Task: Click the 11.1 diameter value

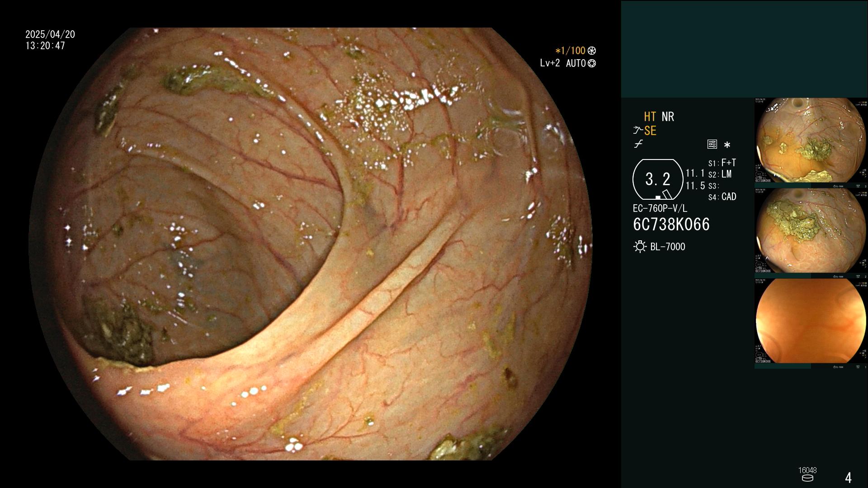Action: [695, 173]
